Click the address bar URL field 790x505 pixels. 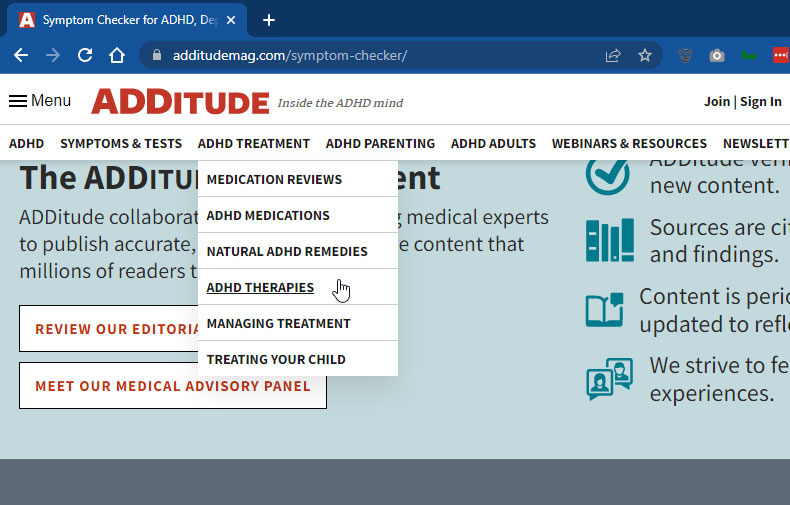pyautogui.click(x=380, y=56)
